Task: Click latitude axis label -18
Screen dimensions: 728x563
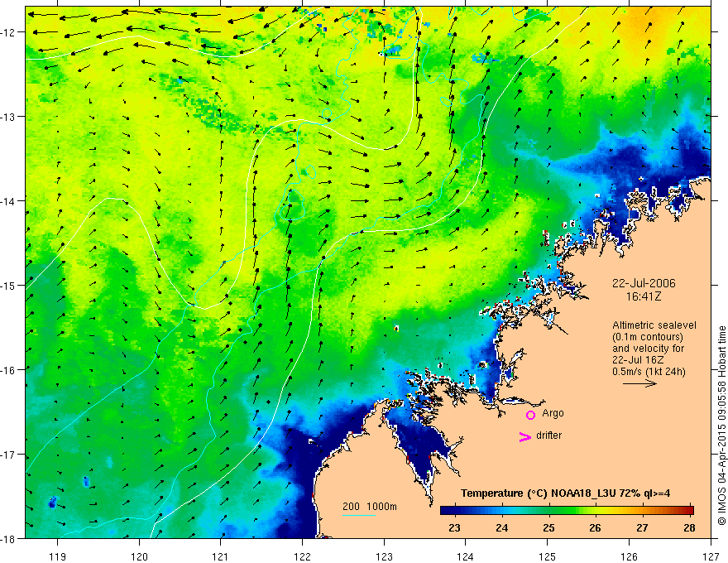Action: [x=9, y=539]
